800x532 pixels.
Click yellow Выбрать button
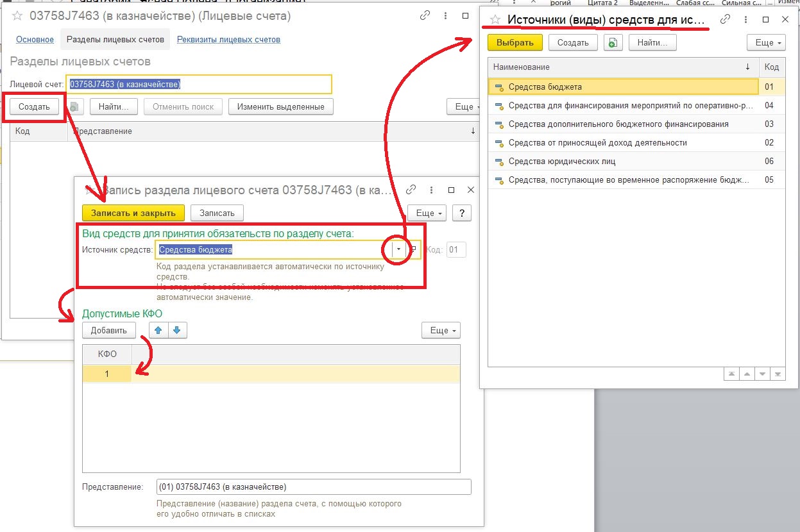click(515, 42)
